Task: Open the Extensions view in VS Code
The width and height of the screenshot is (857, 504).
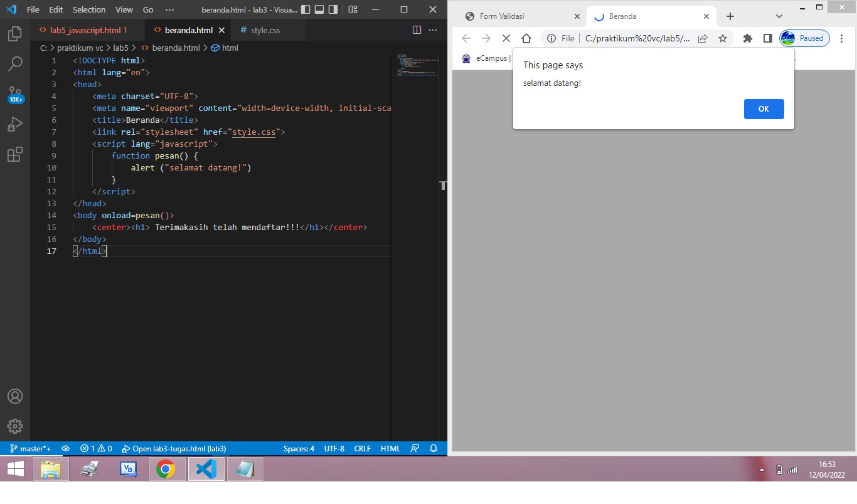Action: pos(15,154)
